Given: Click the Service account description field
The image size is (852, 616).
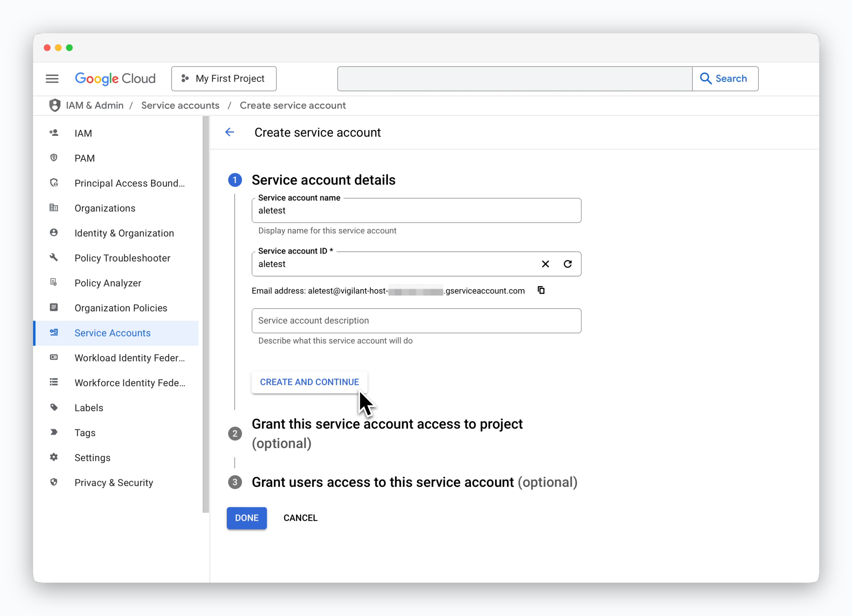Looking at the screenshot, I should (417, 320).
